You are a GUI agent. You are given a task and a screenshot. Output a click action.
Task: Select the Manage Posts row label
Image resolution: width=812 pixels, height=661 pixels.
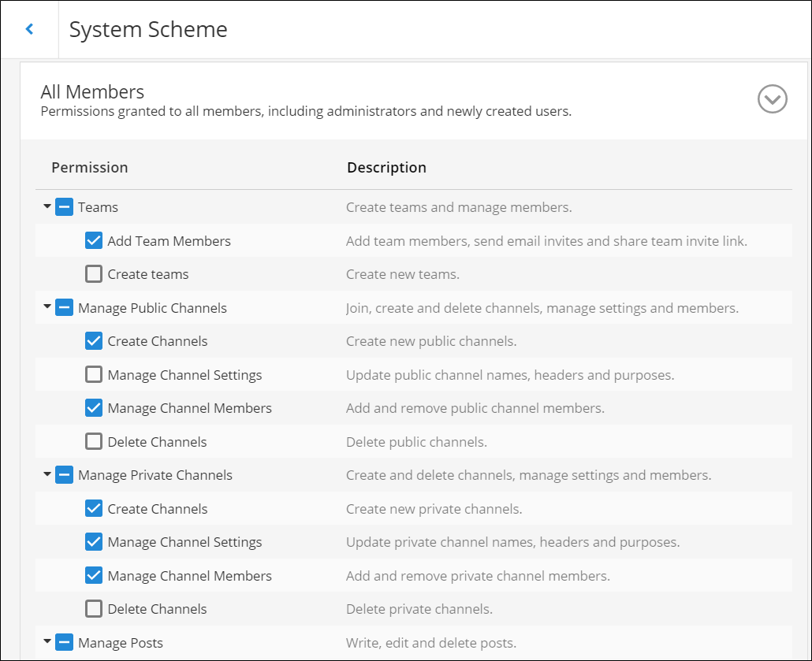click(121, 643)
